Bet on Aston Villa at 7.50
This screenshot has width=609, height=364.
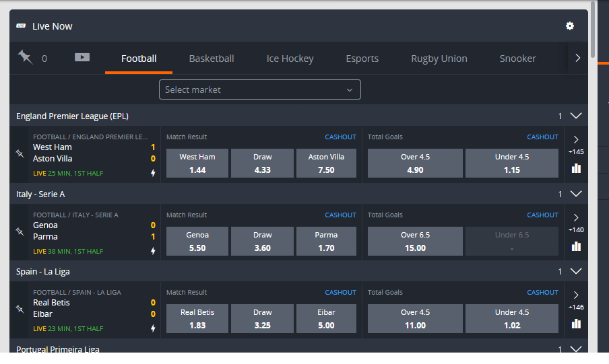tap(326, 163)
